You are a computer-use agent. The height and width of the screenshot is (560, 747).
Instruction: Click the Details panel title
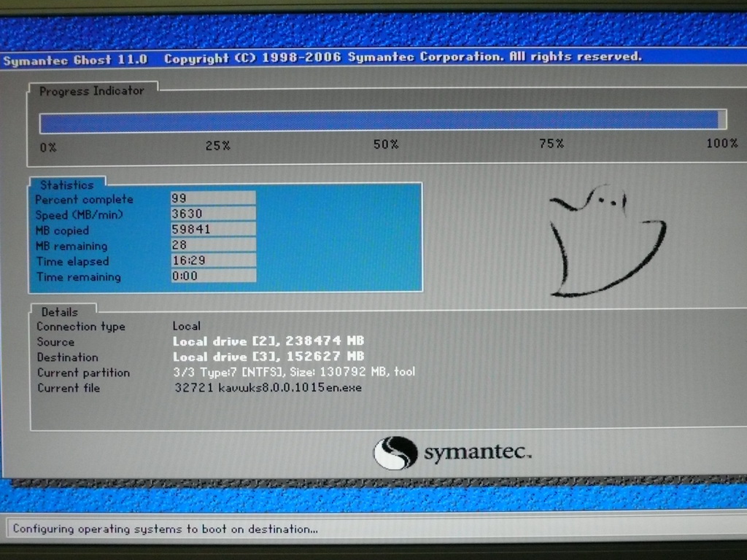tap(60, 312)
